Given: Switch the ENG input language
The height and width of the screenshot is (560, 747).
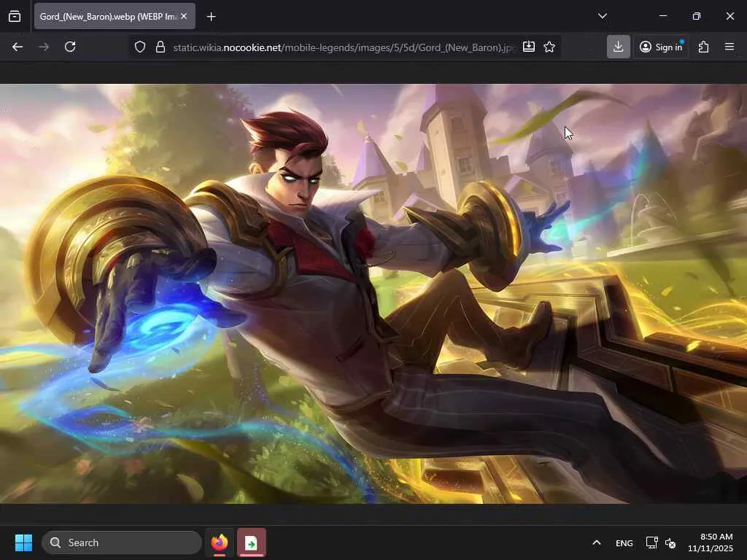Looking at the screenshot, I should coord(624,542).
